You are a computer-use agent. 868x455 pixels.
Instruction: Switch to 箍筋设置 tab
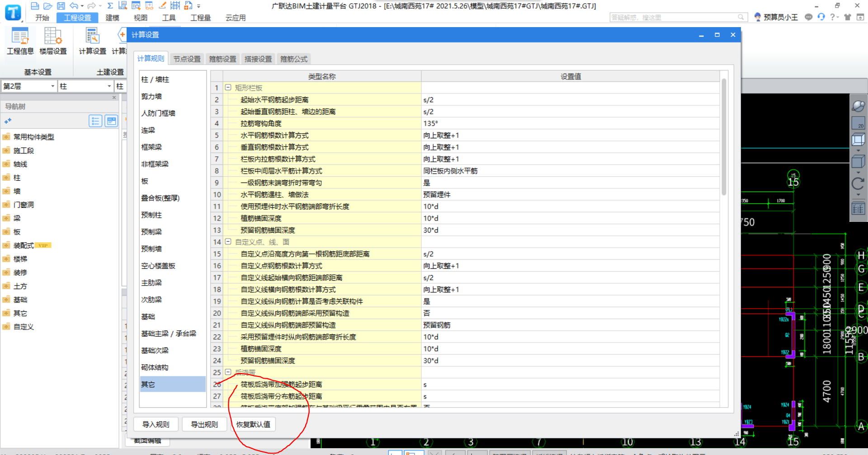click(x=222, y=59)
